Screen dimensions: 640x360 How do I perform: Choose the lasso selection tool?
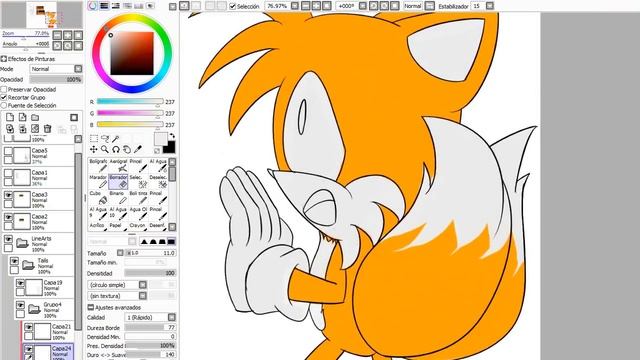105,139
